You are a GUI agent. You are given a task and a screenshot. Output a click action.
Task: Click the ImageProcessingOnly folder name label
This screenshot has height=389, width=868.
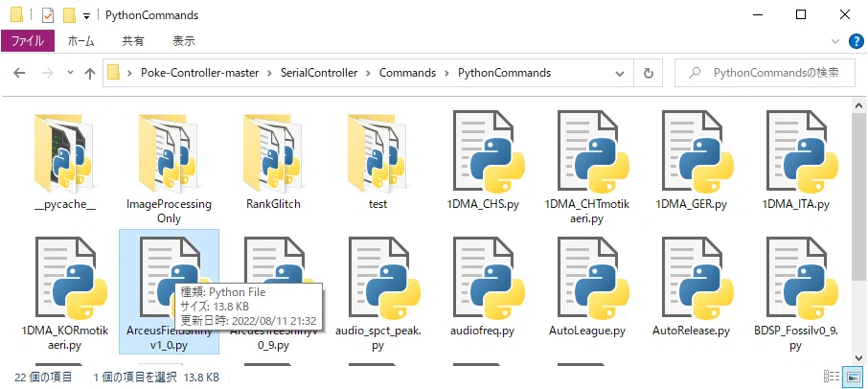click(x=169, y=212)
